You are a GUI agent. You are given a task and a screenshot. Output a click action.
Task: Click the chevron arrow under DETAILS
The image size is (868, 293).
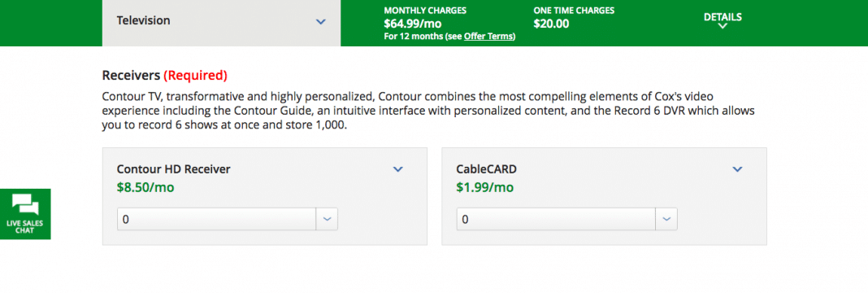pos(723,26)
